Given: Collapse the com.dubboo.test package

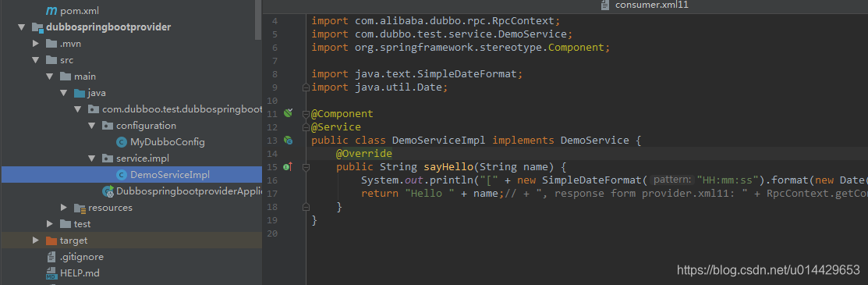Looking at the screenshot, I should pyautogui.click(x=77, y=109).
